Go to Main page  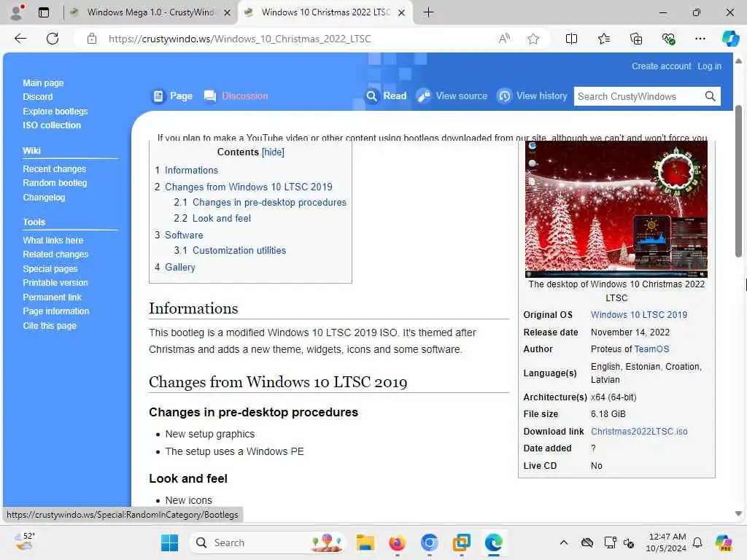coord(43,83)
